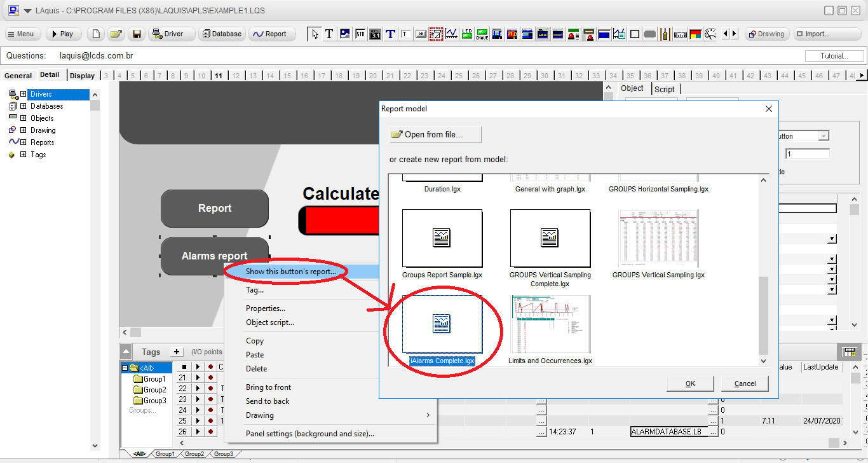Select the CHAVE switch tool
This screenshot has width=868, height=463.
(x=482, y=34)
